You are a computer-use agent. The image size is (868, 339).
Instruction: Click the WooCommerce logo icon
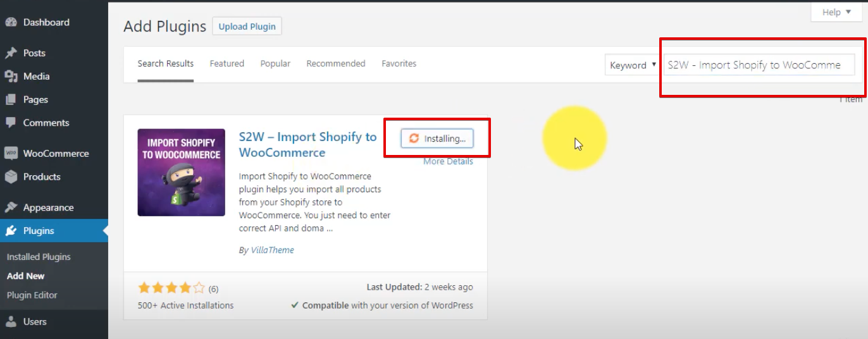pos(11,153)
